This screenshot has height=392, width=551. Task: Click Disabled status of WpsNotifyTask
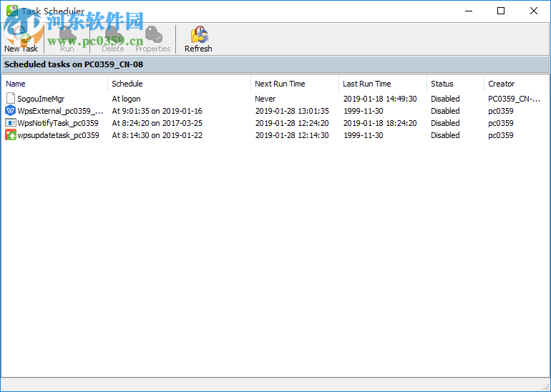coord(445,123)
